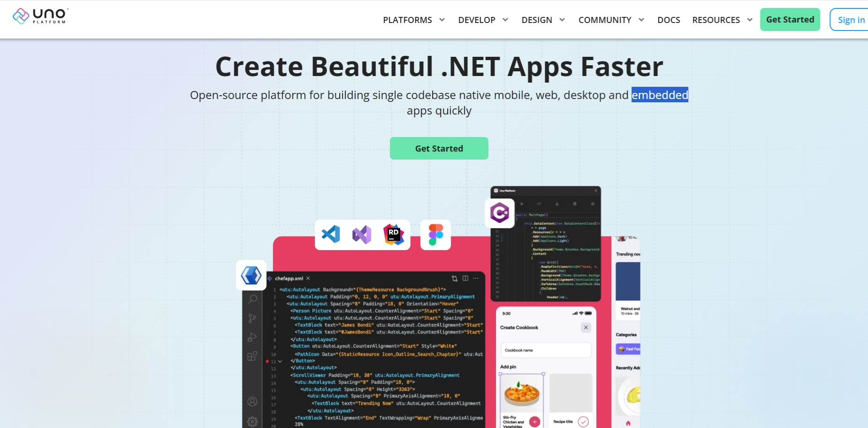Click the search icon in code editor sidebar

pos(252,299)
